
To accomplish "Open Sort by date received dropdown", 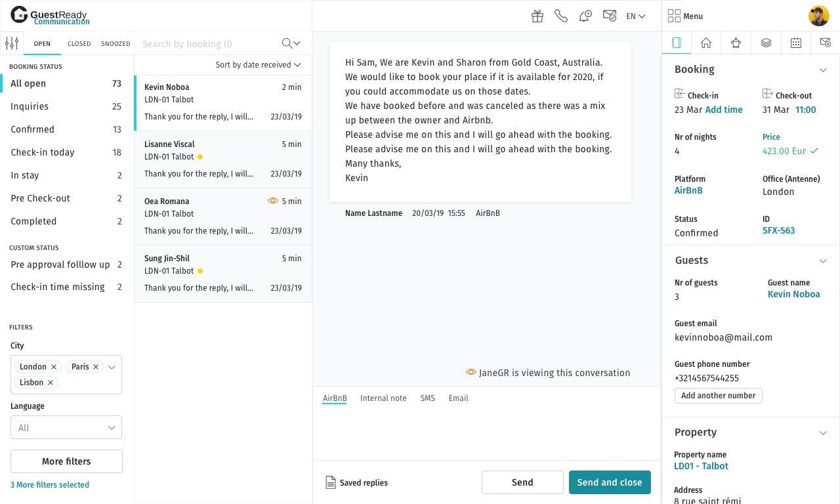I will (x=258, y=64).
